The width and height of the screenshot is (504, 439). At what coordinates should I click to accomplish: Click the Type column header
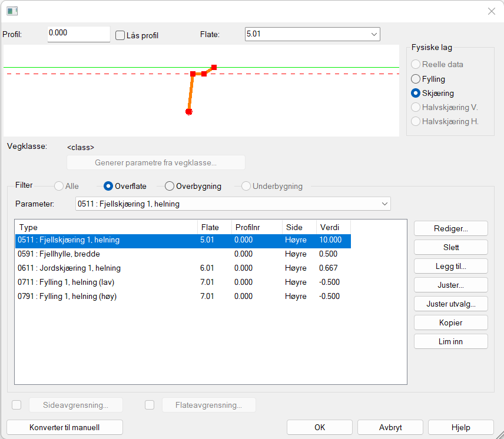point(106,227)
